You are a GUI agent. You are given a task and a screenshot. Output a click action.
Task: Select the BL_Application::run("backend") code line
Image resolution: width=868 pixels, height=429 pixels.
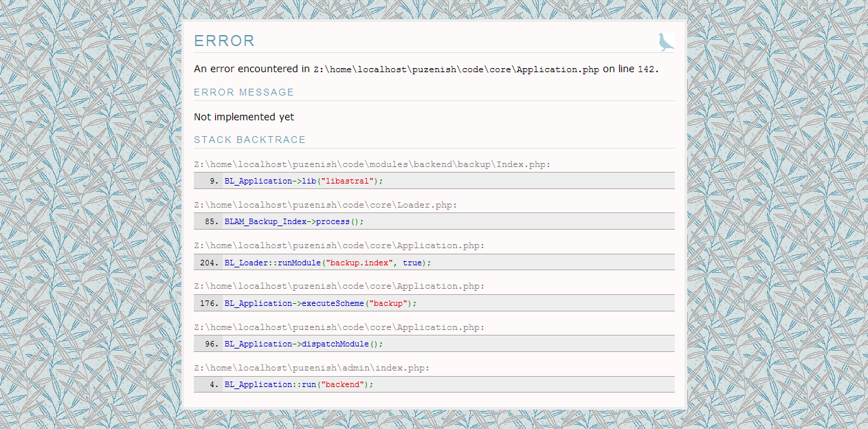[299, 384]
